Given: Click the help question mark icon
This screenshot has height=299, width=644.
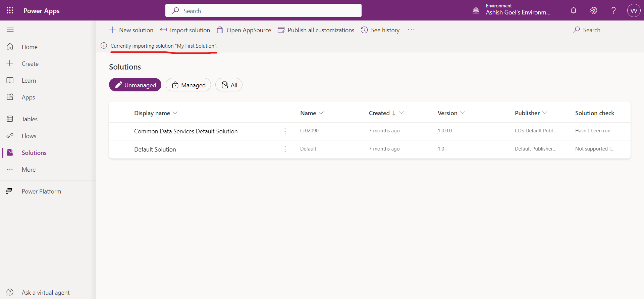Looking at the screenshot, I should (x=613, y=10).
